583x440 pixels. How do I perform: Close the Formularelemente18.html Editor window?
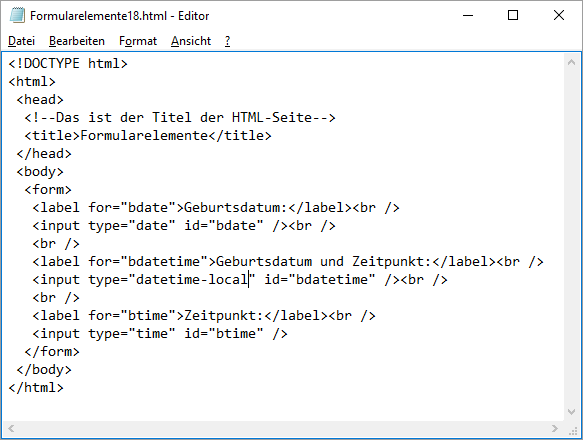pyautogui.click(x=558, y=16)
